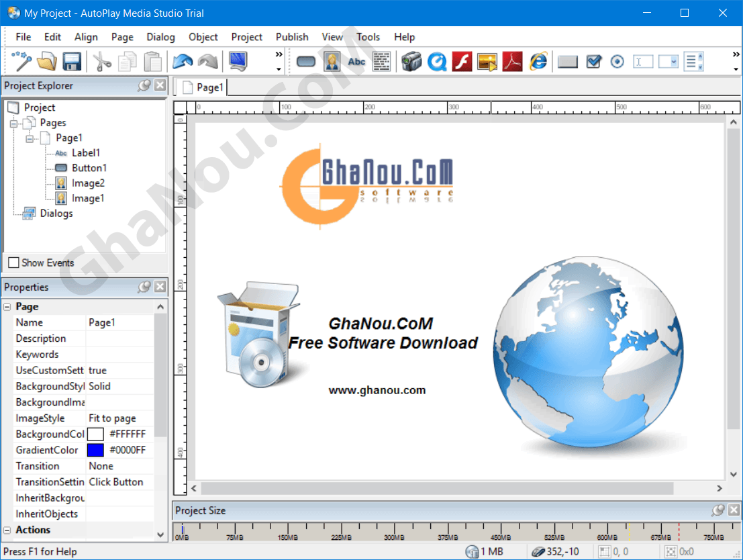Image resolution: width=743 pixels, height=560 pixels.
Task: Insert a new SlideShow object
Action: (x=487, y=62)
